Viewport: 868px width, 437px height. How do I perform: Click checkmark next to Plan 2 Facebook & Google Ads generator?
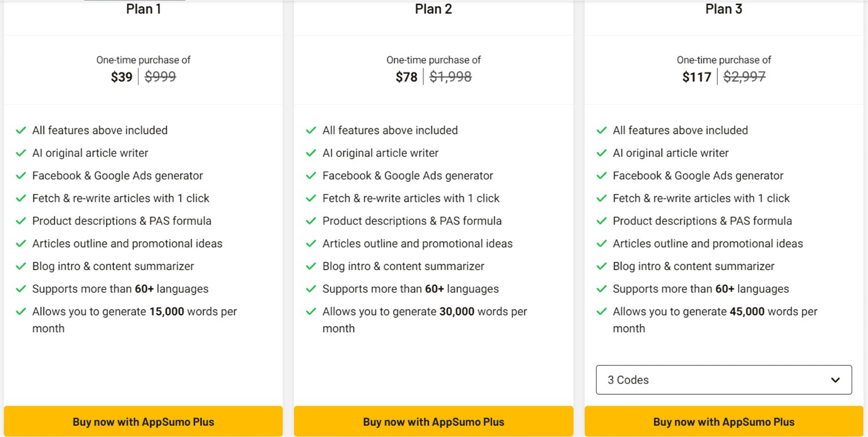coord(311,176)
